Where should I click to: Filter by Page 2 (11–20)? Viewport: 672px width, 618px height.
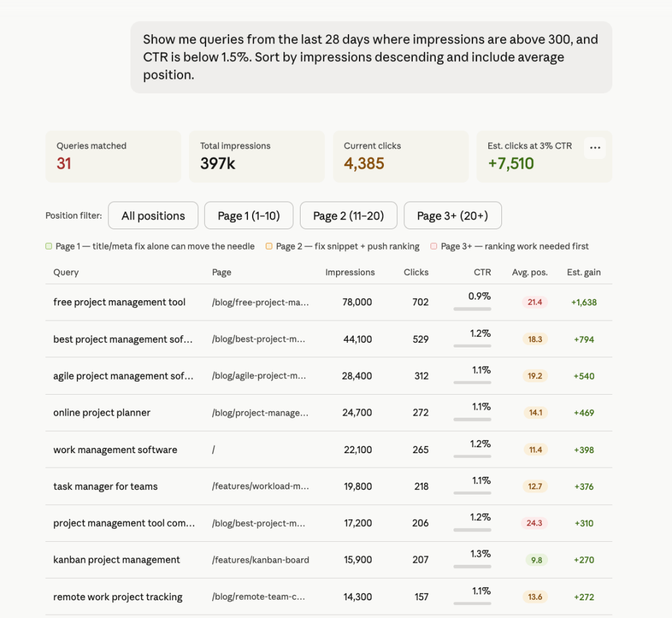(348, 215)
